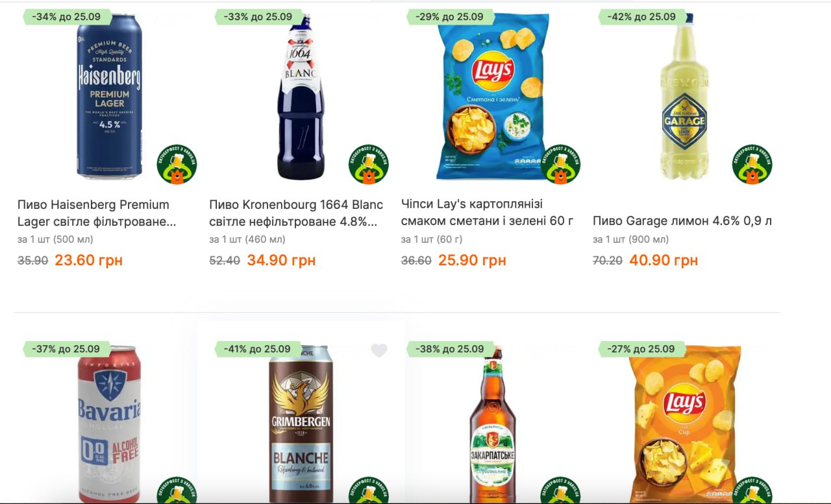Click the 23.60 грн sale price
This screenshot has height=504, width=831.
click(88, 260)
